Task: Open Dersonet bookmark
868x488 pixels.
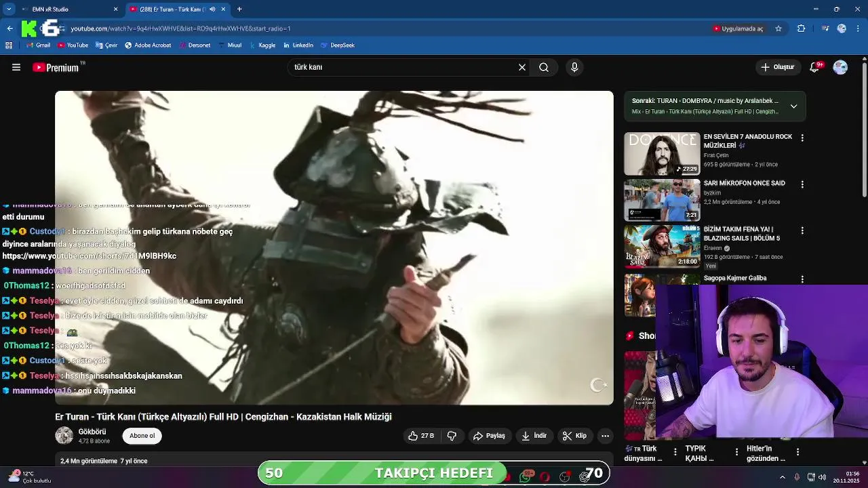Action: [x=195, y=45]
